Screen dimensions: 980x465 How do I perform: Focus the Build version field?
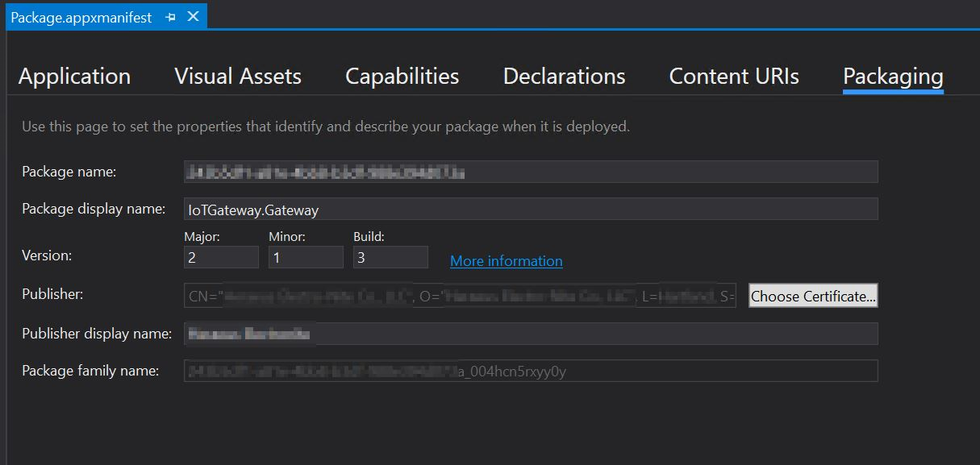[390, 257]
